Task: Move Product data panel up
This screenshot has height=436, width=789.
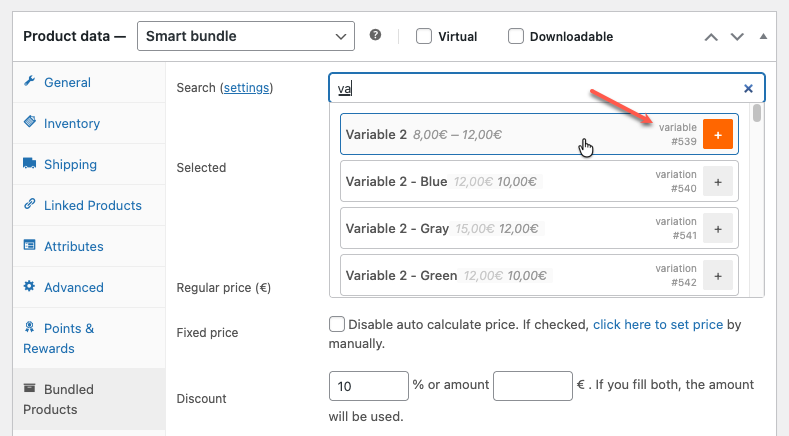Action: [711, 37]
